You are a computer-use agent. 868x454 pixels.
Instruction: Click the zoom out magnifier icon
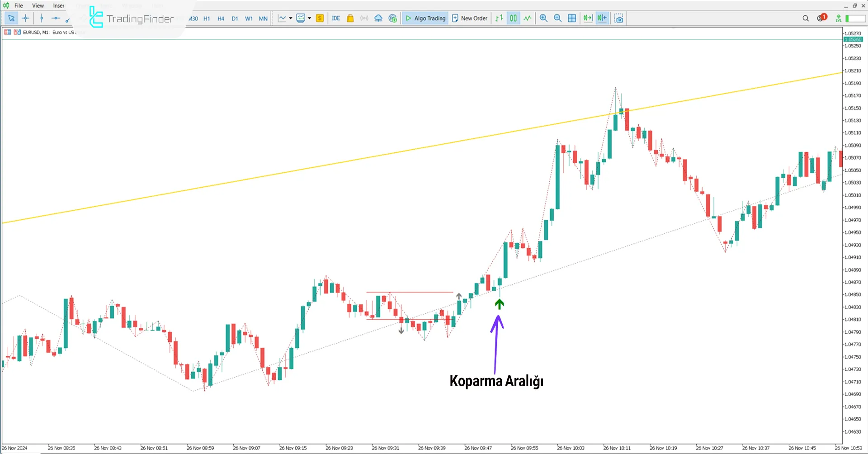558,19
